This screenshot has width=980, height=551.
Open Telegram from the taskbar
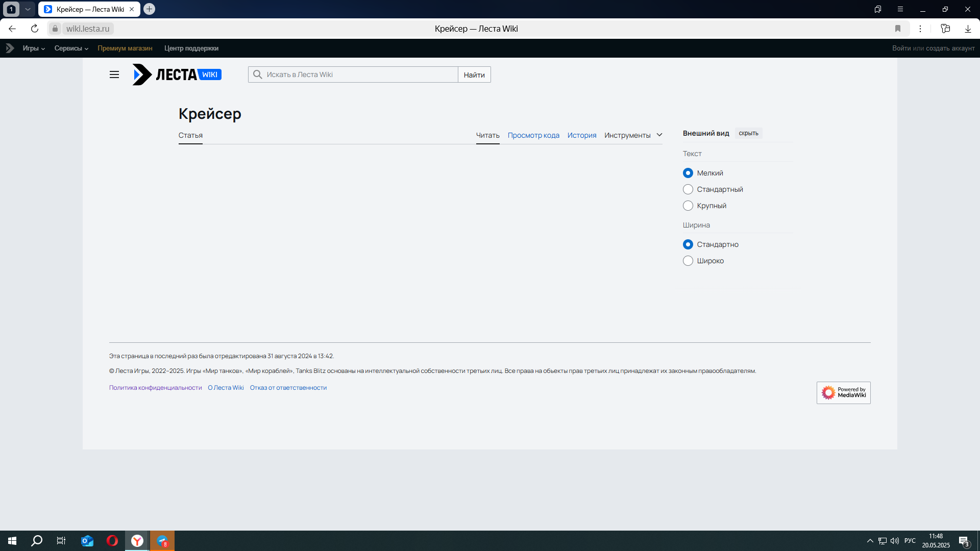click(162, 541)
